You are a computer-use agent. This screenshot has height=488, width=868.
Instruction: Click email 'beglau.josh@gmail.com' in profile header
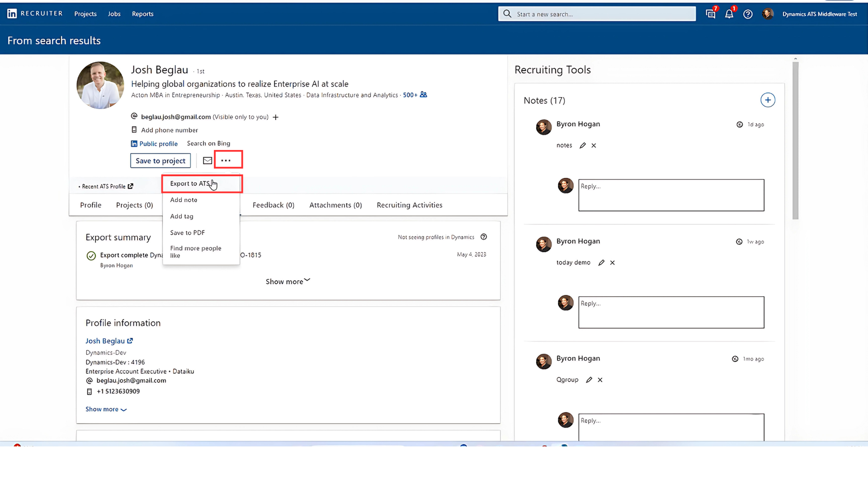[176, 117]
